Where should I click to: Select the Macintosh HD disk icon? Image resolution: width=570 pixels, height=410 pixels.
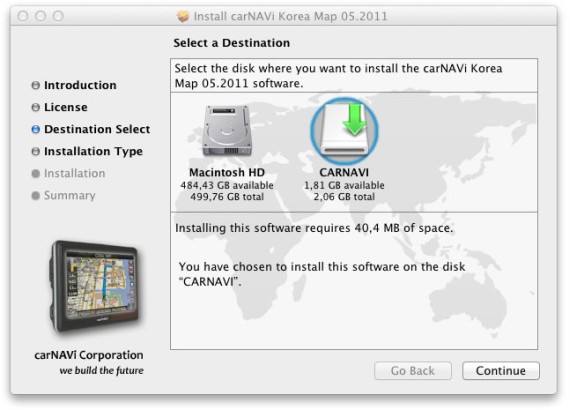pyautogui.click(x=227, y=131)
